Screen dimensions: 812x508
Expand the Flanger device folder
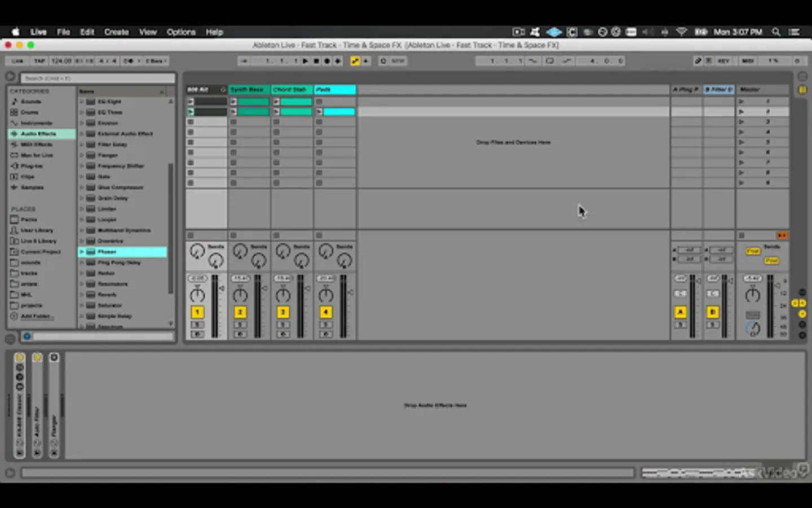coord(82,155)
